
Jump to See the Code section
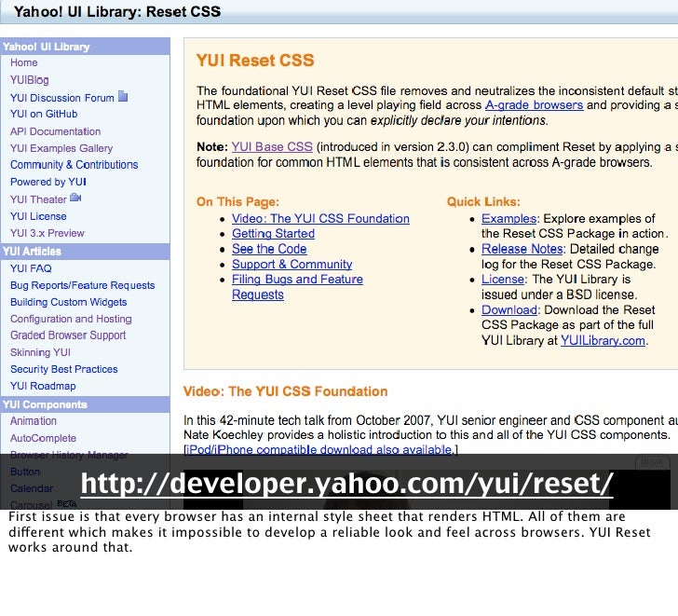269,249
